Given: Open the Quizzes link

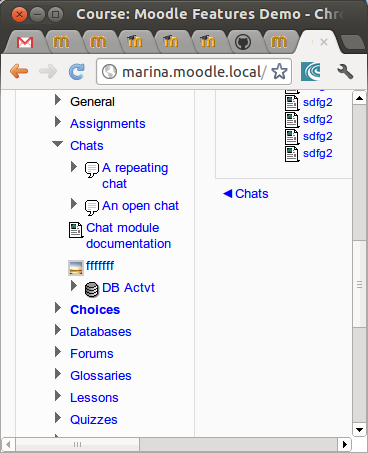Looking at the screenshot, I should click(x=94, y=420).
